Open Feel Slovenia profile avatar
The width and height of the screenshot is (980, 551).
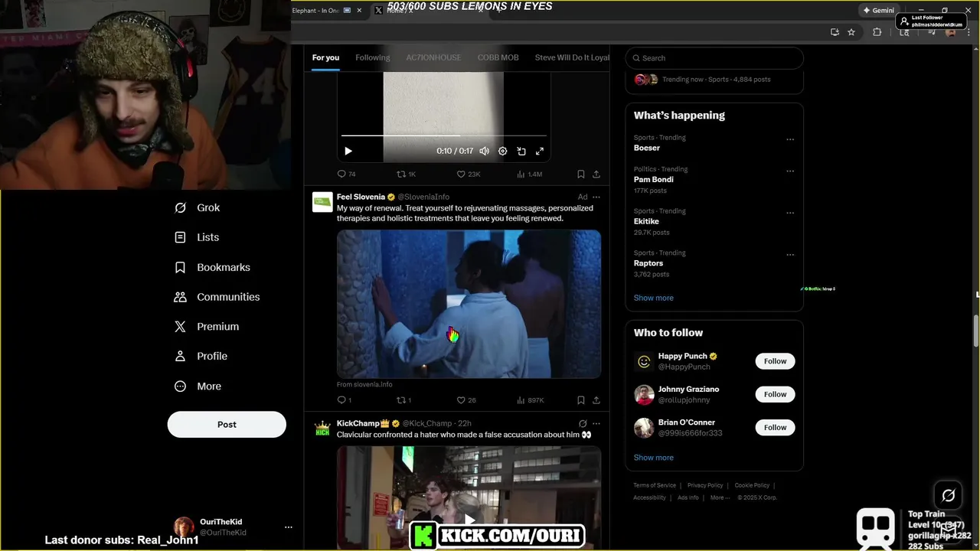pyautogui.click(x=322, y=201)
